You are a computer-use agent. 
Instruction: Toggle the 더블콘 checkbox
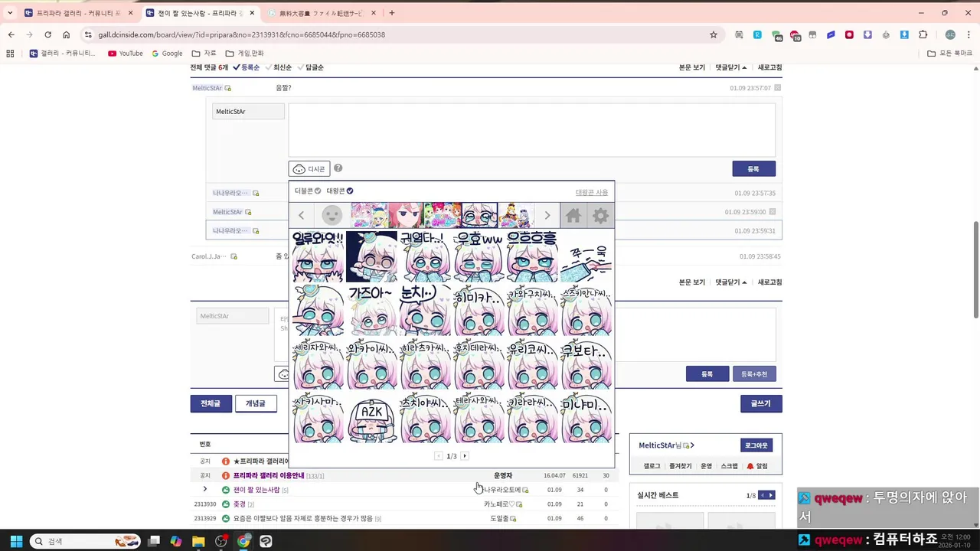pyautogui.click(x=308, y=191)
